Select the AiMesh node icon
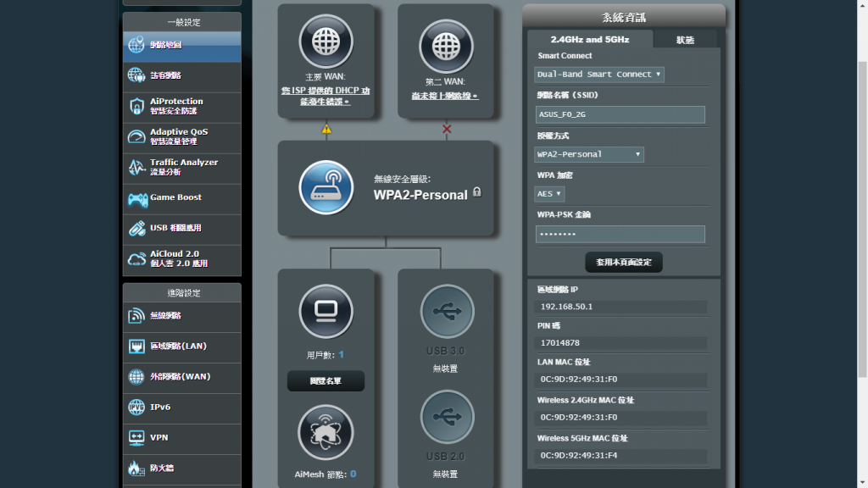This screenshot has width=868, height=488. [x=325, y=433]
